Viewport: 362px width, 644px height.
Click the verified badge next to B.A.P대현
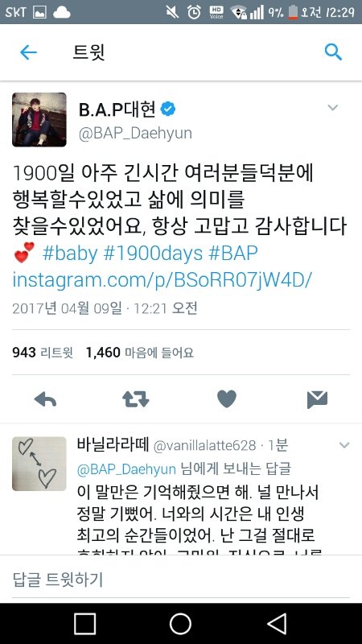coord(168,109)
